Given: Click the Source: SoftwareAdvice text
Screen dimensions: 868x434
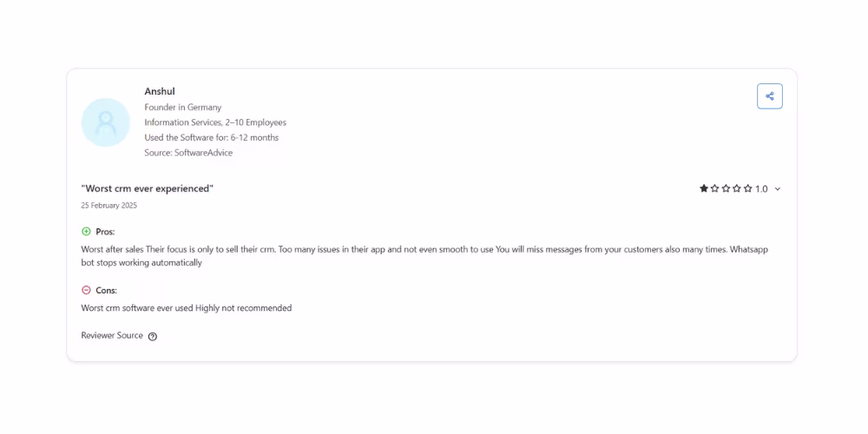Looking at the screenshot, I should pos(188,153).
